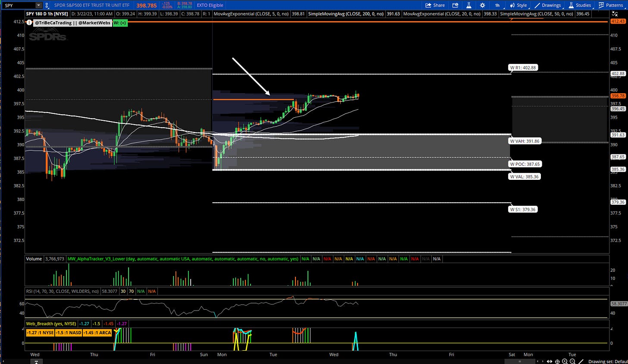Click the scroll left arrow in bottom bar
Viewport: 628px width, 364px height.
coord(537,361)
